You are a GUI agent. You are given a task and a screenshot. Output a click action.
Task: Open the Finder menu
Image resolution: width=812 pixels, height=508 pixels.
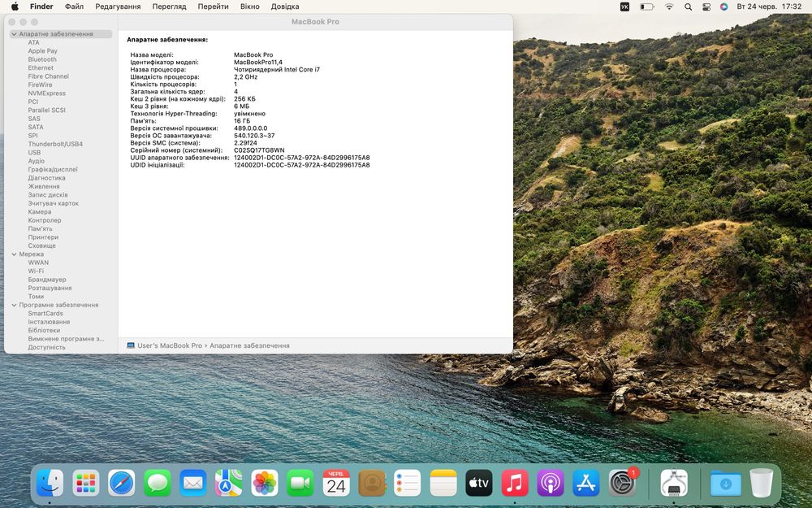pyautogui.click(x=41, y=7)
